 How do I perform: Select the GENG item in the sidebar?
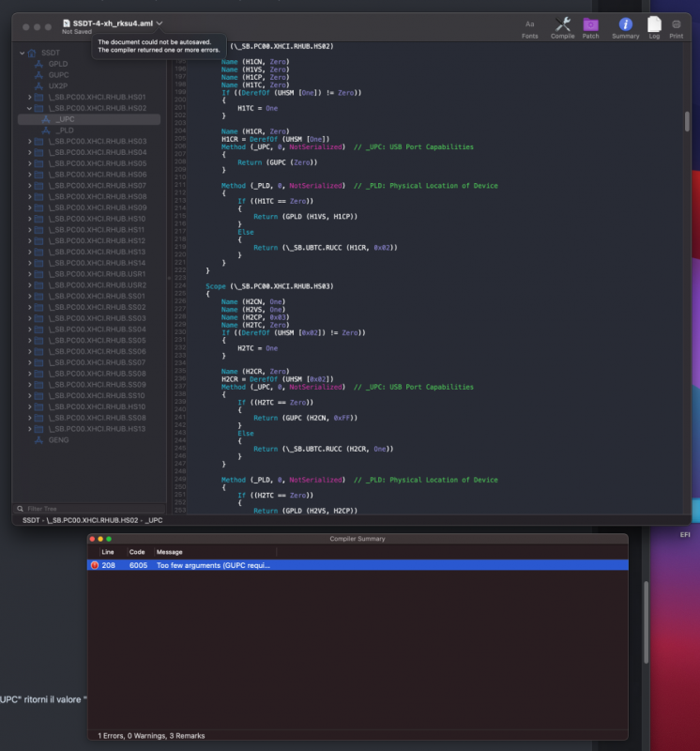pyautogui.click(x=58, y=439)
